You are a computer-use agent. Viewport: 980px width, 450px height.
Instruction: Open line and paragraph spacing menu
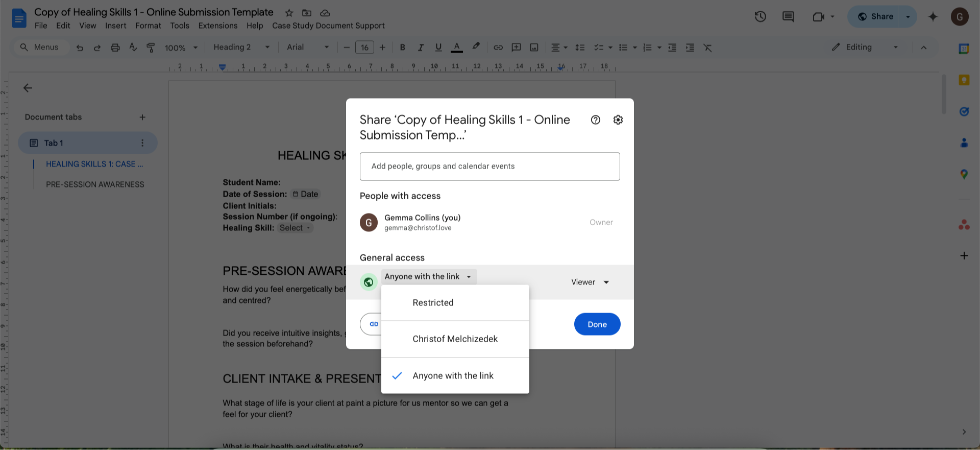580,48
